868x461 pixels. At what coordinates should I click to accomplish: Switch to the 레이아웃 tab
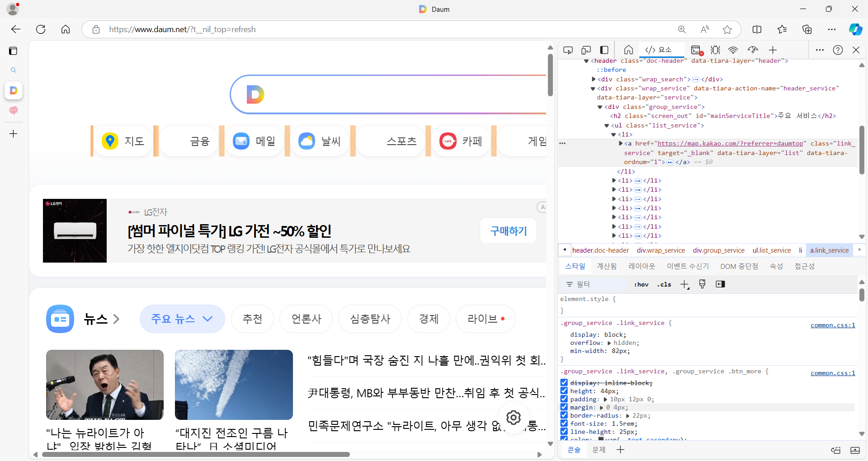pos(642,266)
